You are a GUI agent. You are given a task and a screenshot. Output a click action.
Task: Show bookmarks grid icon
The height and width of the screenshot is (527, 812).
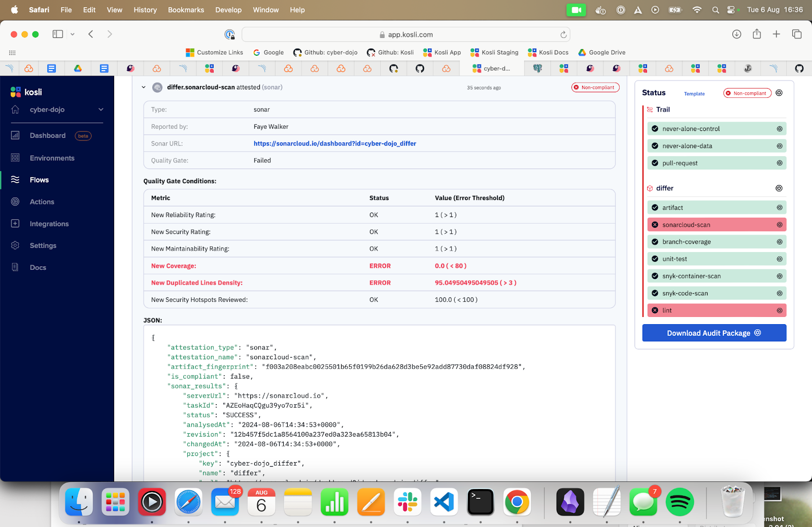coord(12,53)
